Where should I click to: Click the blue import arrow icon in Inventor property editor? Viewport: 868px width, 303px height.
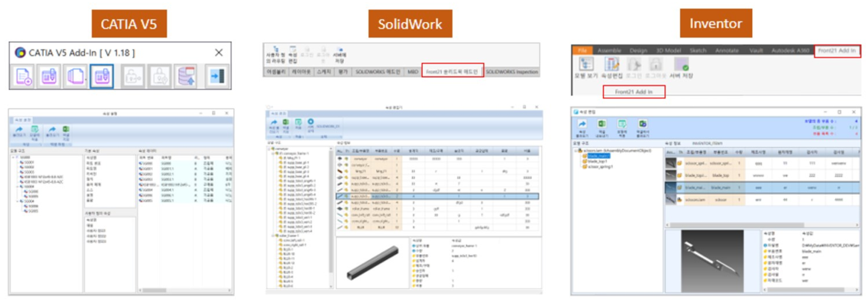(x=582, y=124)
